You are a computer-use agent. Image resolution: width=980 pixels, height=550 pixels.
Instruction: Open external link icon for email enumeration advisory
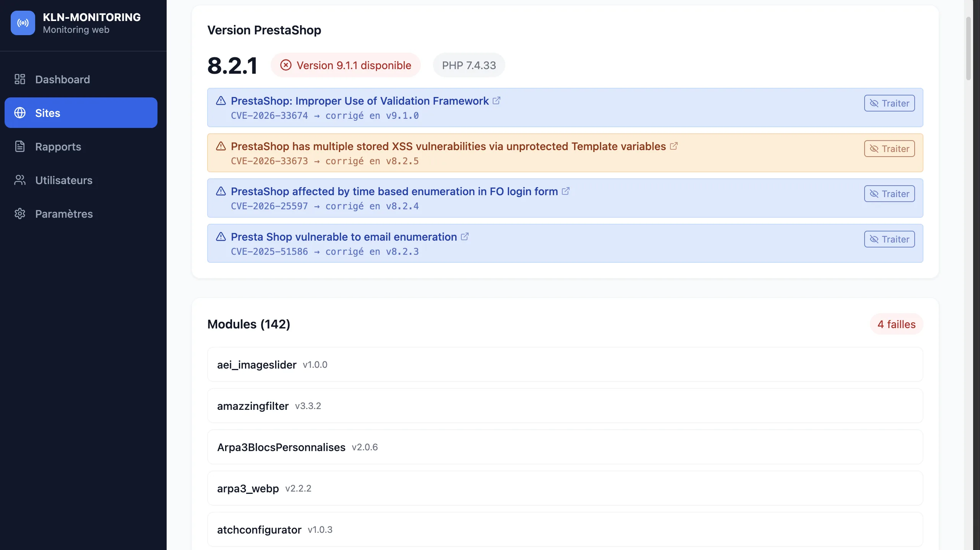[x=465, y=236]
